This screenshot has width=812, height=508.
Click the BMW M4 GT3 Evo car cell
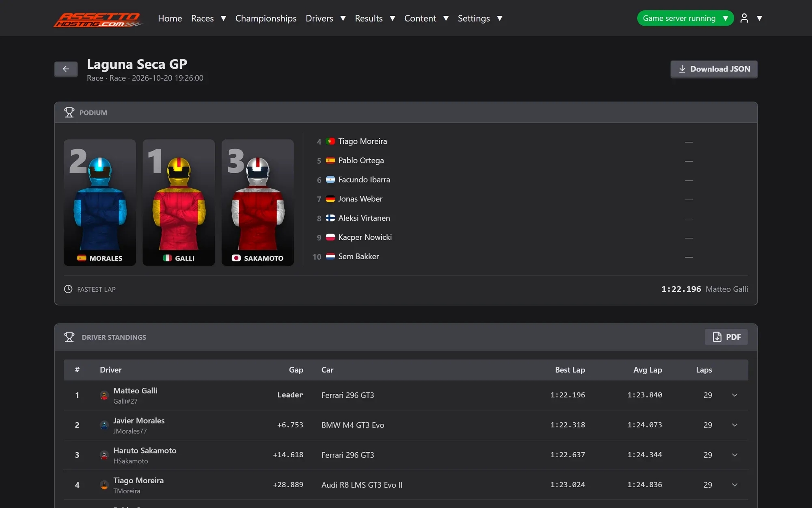point(353,425)
